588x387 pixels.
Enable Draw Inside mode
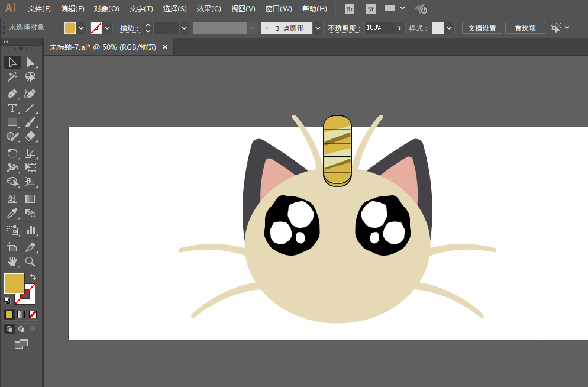[x=33, y=329]
